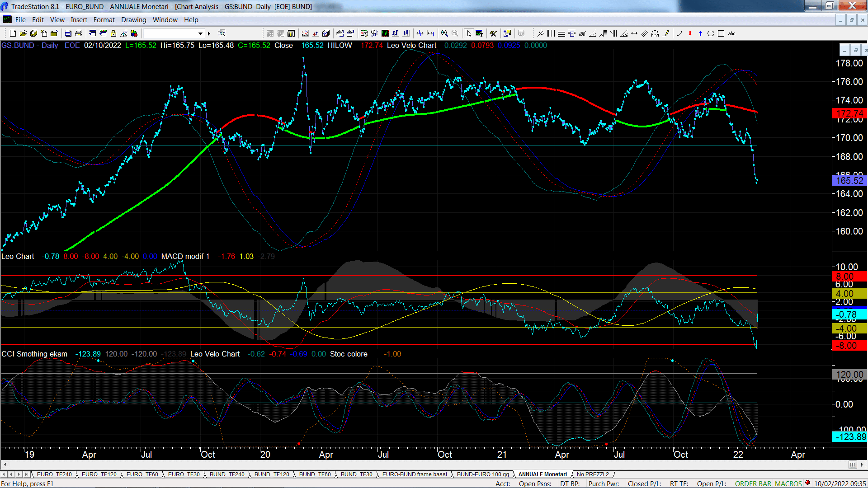Screen dimensions: 868x488
Task: Open the command line dropdown arrow
Action: click(x=200, y=33)
